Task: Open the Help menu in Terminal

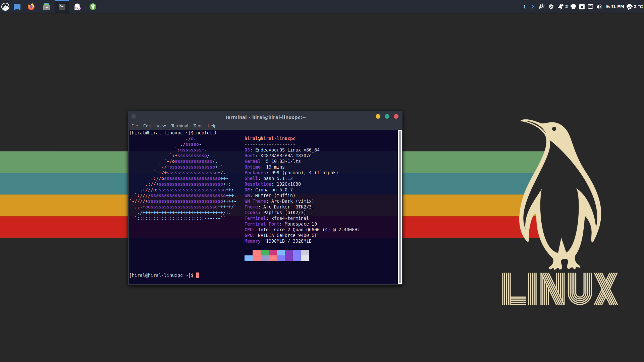Action: (x=212, y=126)
